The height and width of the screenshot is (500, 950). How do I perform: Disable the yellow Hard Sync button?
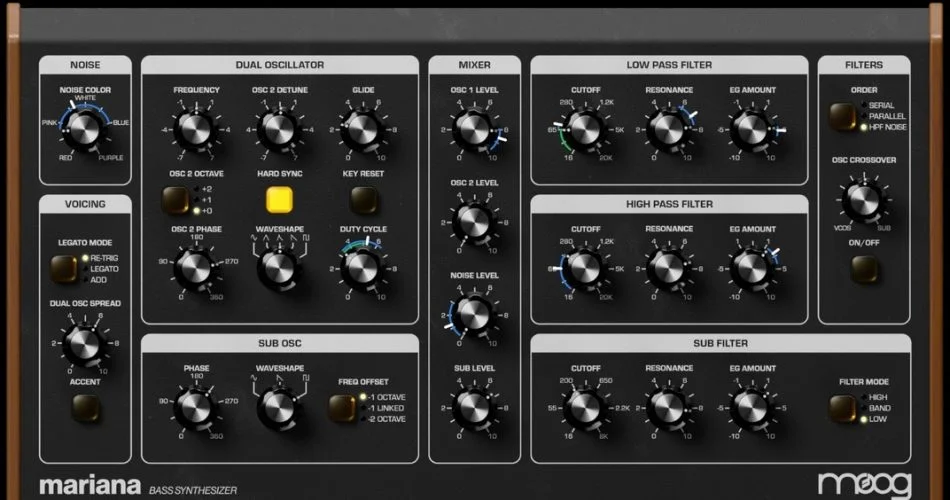coord(279,199)
